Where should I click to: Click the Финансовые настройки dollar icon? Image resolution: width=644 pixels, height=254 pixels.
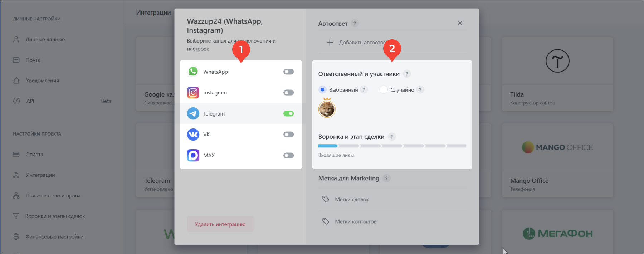(16, 236)
